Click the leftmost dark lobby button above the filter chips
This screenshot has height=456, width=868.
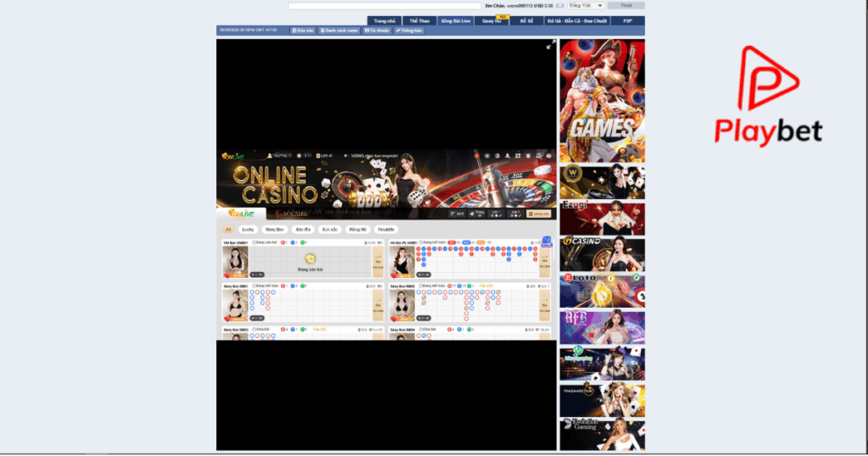click(x=457, y=214)
